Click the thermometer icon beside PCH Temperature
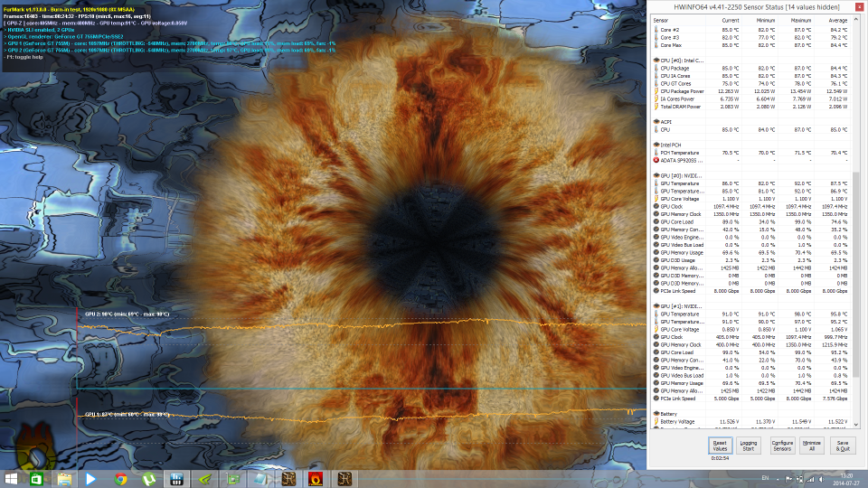This screenshot has width=868, height=488. click(x=656, y=153)
